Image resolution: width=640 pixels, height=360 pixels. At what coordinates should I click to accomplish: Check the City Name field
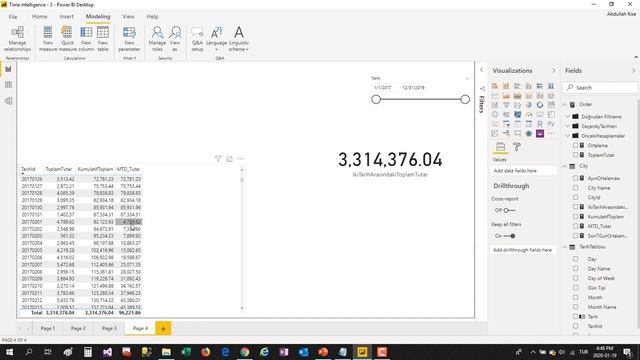(576, 188)
